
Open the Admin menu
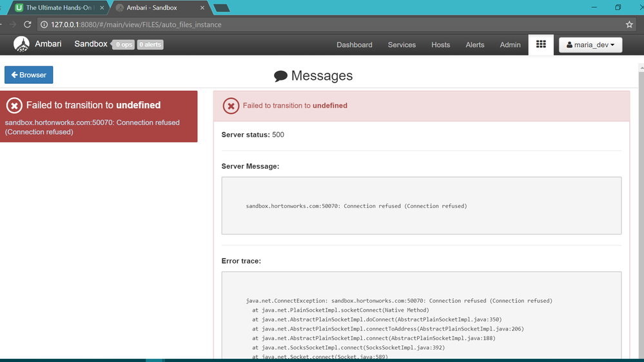point(510,44)
